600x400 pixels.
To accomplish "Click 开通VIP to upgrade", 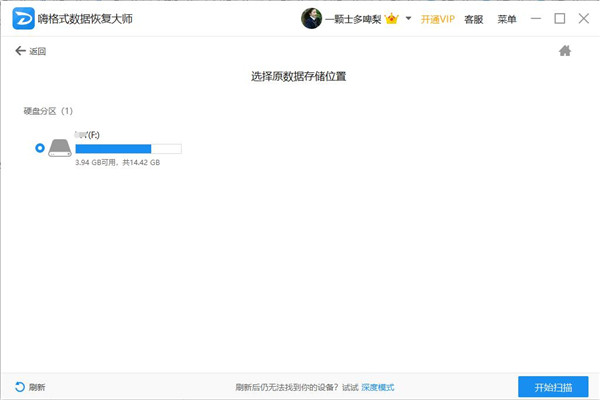I will [436, 19].
